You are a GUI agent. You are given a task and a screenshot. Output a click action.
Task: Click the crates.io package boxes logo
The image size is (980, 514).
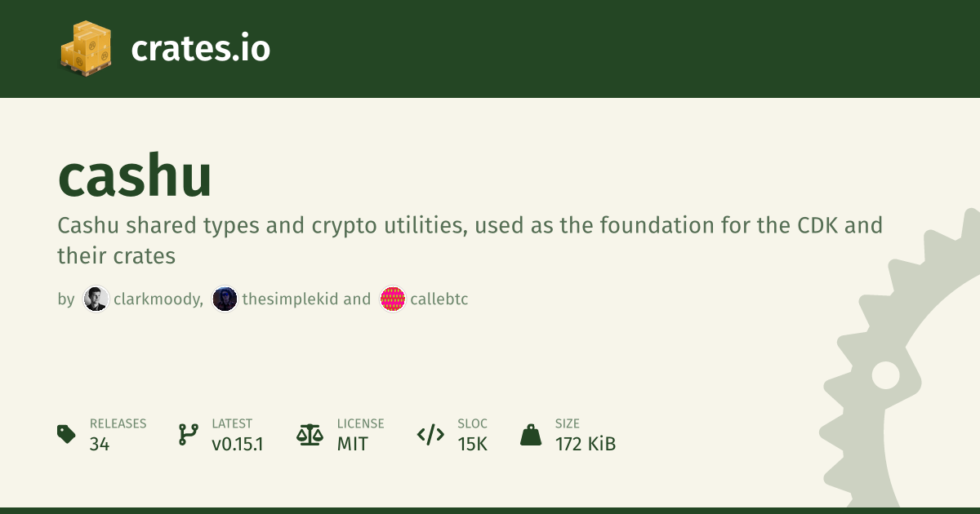85,49
